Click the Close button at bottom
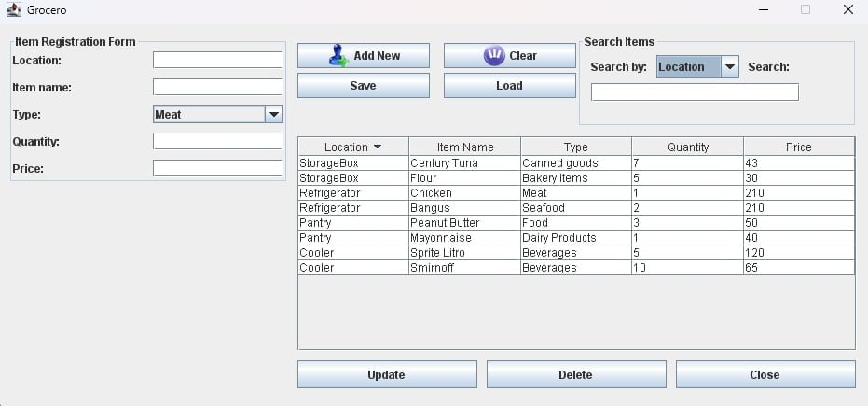Screen dimensions: 868x406 765,374
